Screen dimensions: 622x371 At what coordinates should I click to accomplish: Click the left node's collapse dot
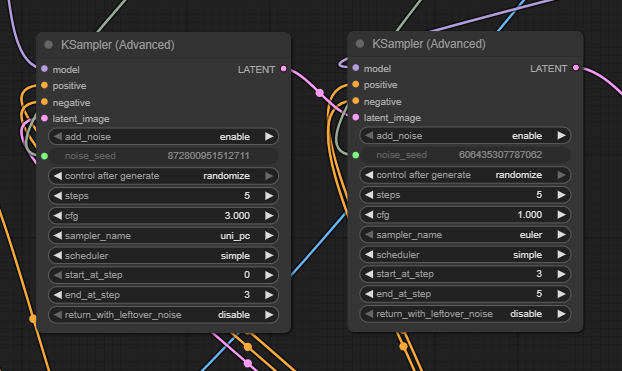pos(49,45)
